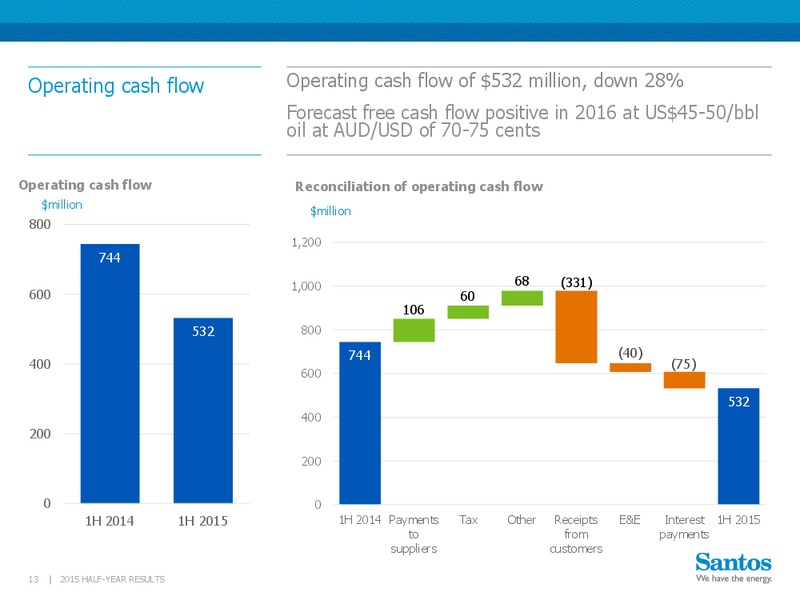Image resolution: width=800 pixels, height=600 pixels.
Task: Select the left chart title 'Operating cash flow'
Action: pos(85,185)
